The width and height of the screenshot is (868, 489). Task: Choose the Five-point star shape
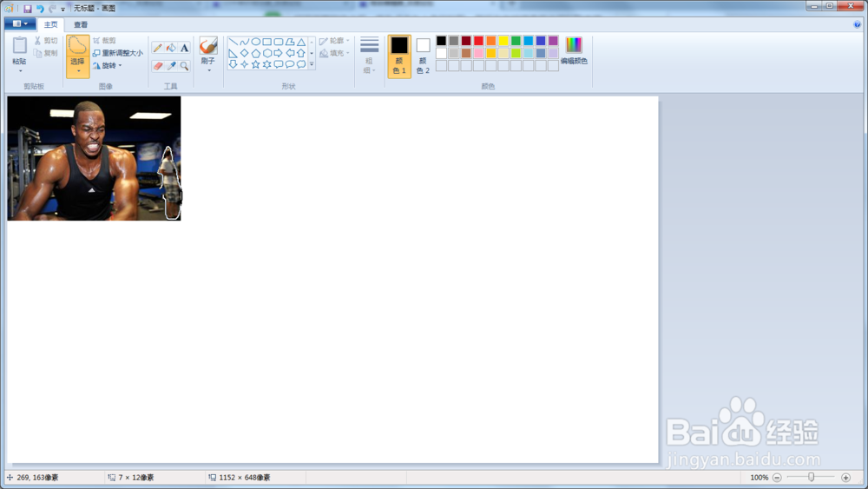[x=256, y=64]
